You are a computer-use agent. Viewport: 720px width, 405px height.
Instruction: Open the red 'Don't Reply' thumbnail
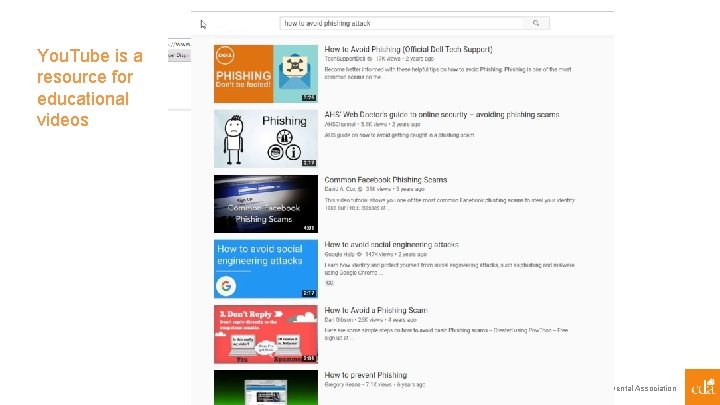(x=266, y=334)
